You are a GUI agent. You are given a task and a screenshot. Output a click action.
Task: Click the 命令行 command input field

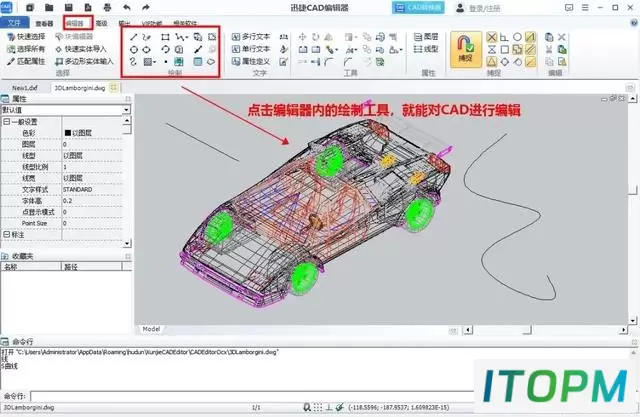252,396
